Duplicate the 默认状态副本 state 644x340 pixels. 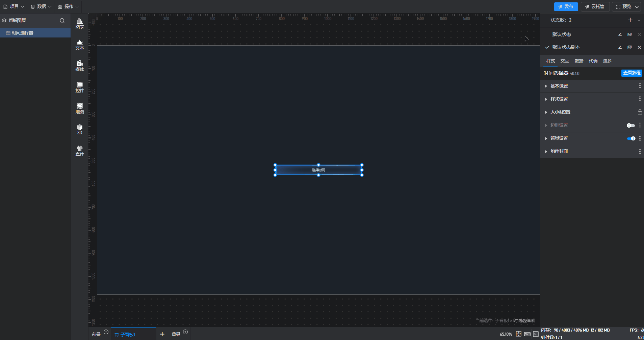pos(629,47)
